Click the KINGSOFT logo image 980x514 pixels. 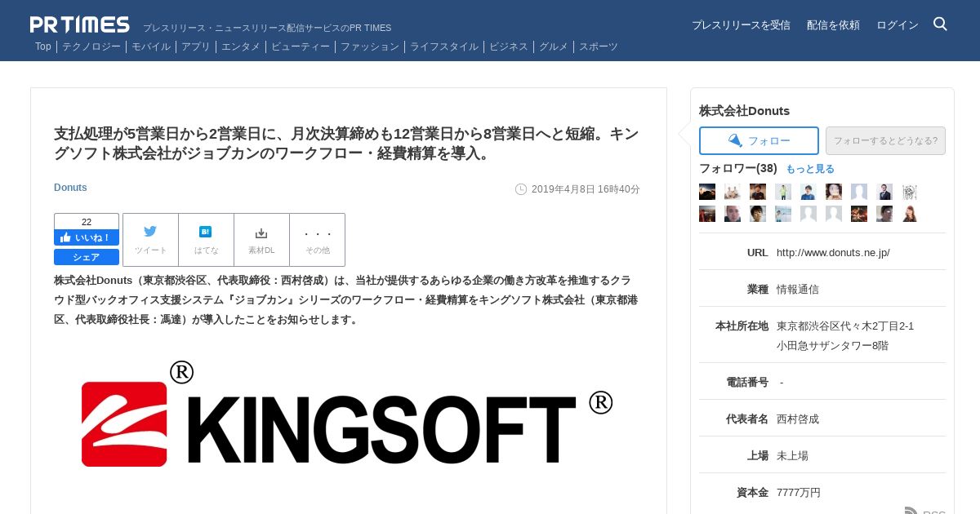pos(347,414)
